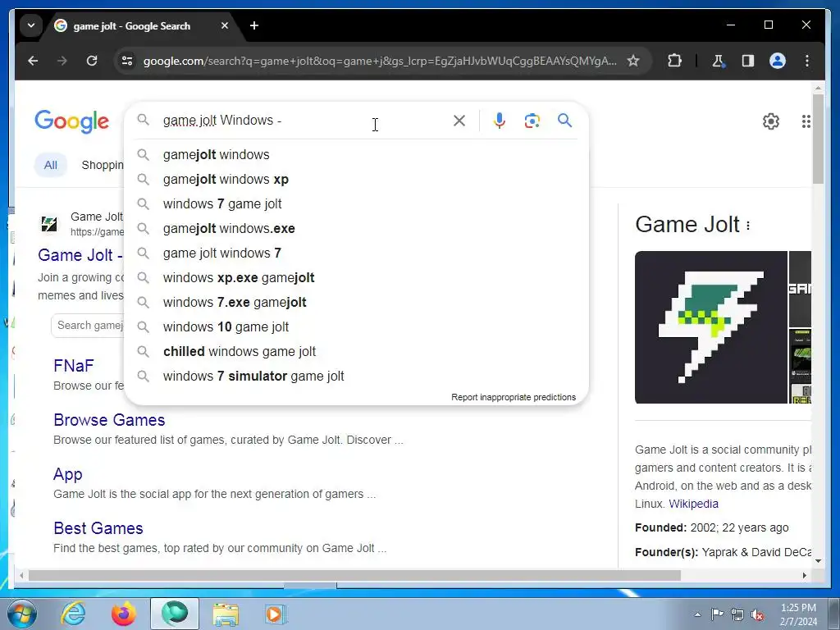Clear the search box text
The width and height of the screenshot is (840, 630).
(459, 121)
